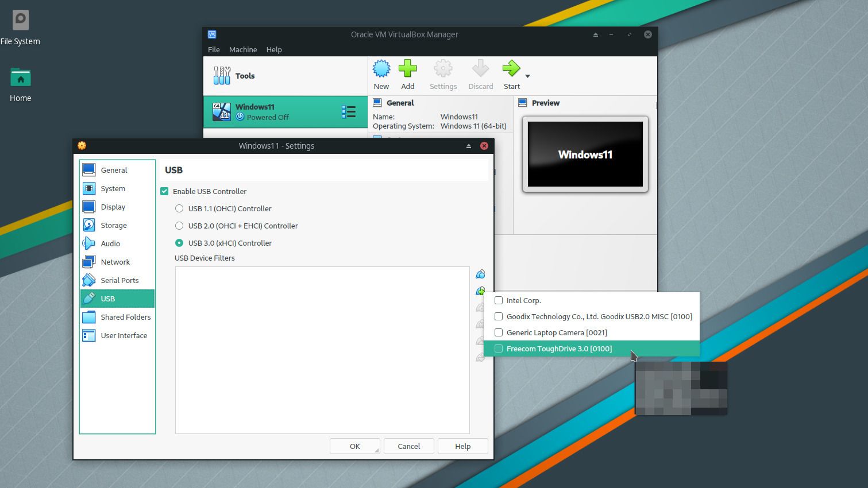The width and height of the screenshot is (868, 488).
Task: Select the User Interface settings category
Action: point(117,335)
